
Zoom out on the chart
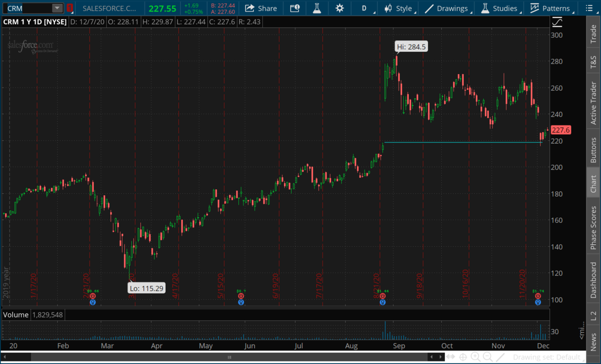pyautogui.click(x=487, y=357)
